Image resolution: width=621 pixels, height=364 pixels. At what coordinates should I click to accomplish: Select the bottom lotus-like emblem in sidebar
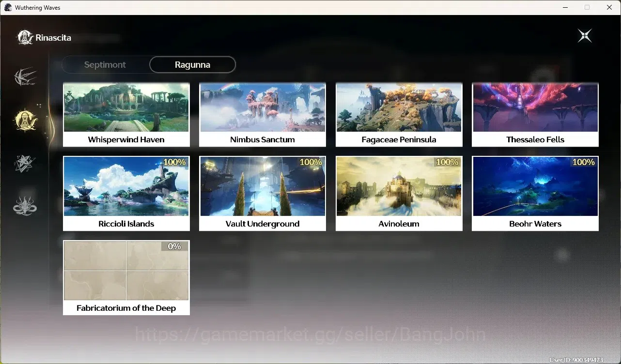(x=25, y=205)
